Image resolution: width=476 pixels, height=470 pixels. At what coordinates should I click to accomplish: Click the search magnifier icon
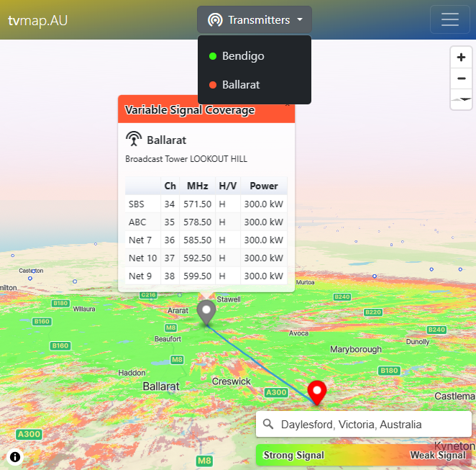point(268,424)
